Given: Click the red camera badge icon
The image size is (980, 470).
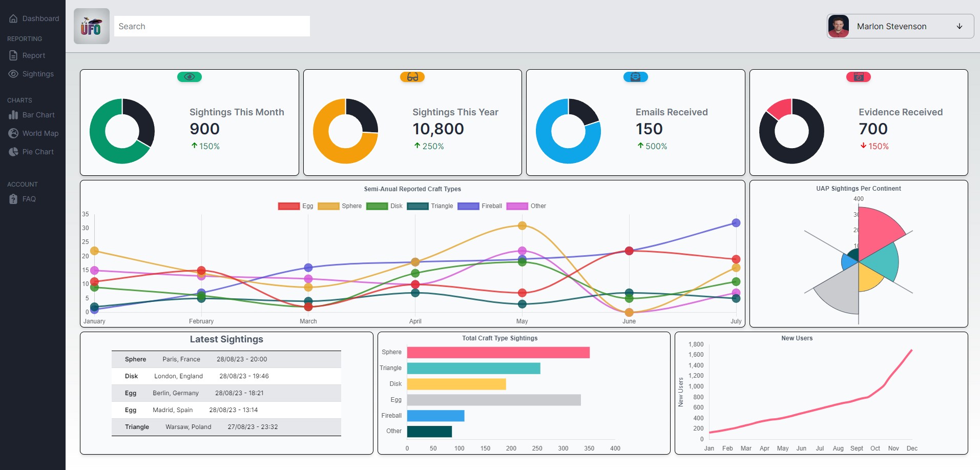Looking at the screenshot, I should pyautogui.click(x=859, y=77).
